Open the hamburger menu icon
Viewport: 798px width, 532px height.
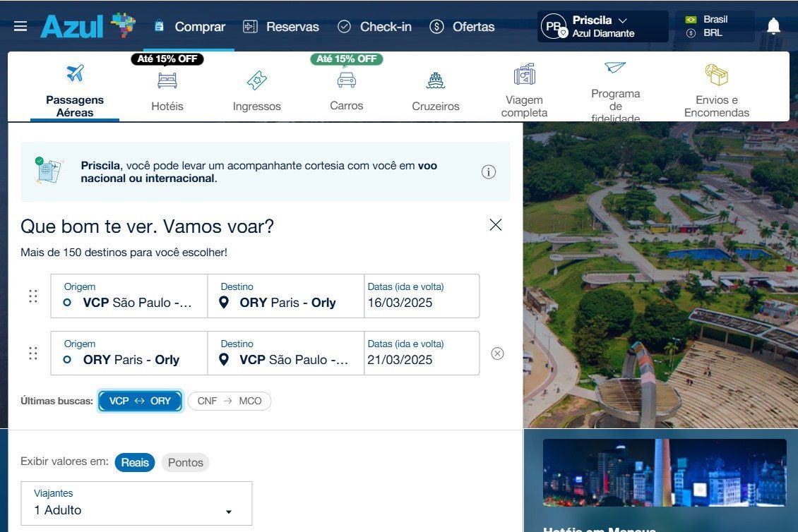tap(20, 27)
